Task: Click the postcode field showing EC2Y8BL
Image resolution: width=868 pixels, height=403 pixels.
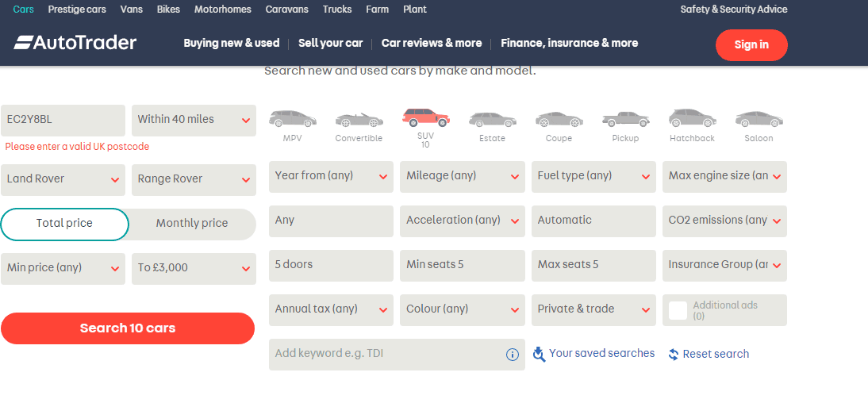Action: click(63, 120)
